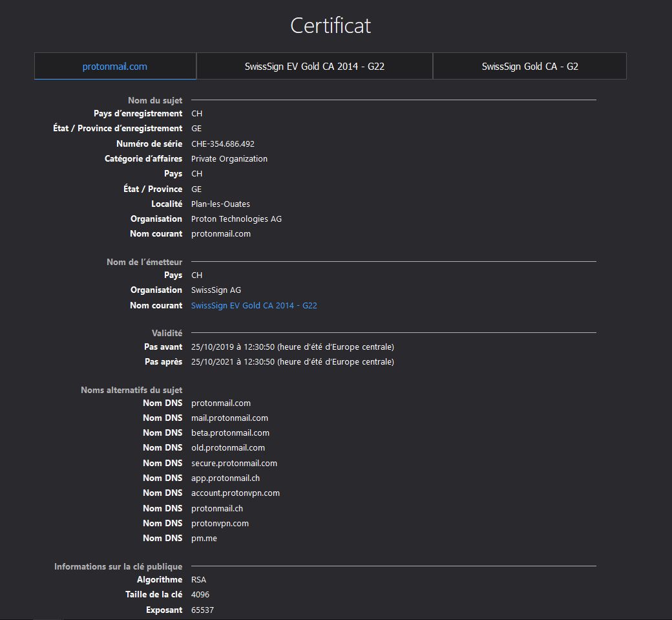672x620 pixels.
Task: Switch to SwissSign EV Gold CA 2014 - G22 tab
Action: pyautogui.click(x=315, y=67)
